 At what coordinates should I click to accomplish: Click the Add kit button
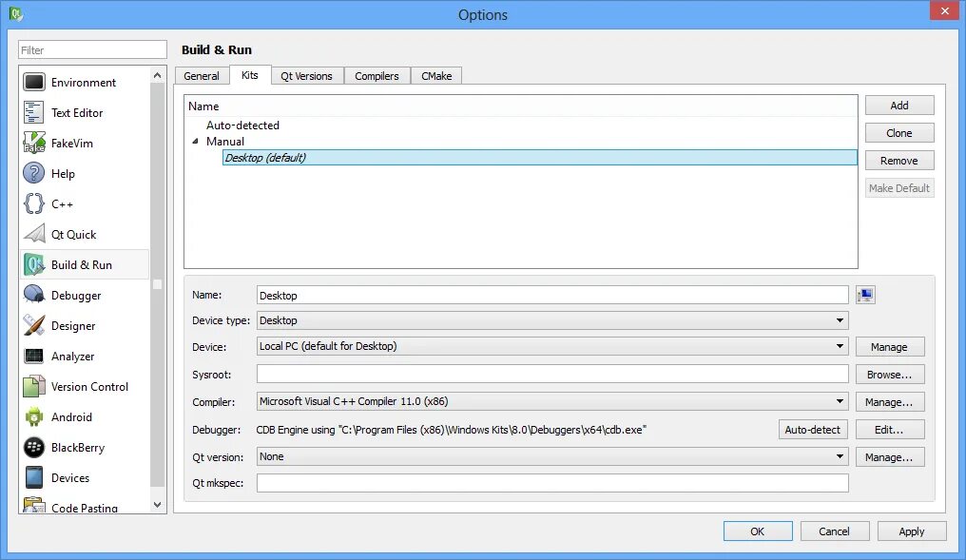(899, 106)
